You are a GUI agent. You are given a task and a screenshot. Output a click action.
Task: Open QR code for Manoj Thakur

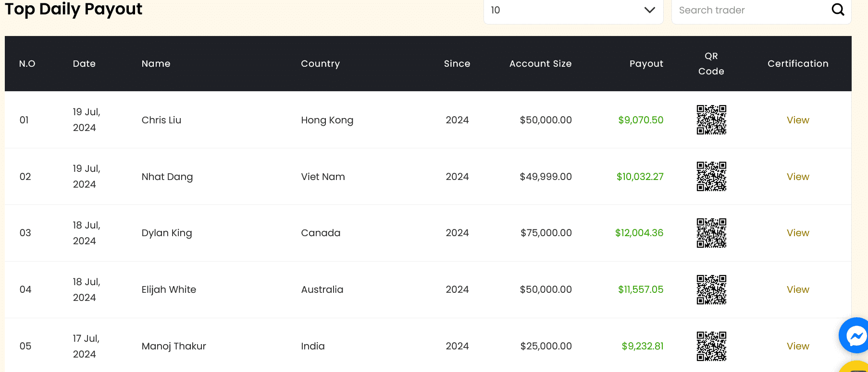[x=711, y=347]
